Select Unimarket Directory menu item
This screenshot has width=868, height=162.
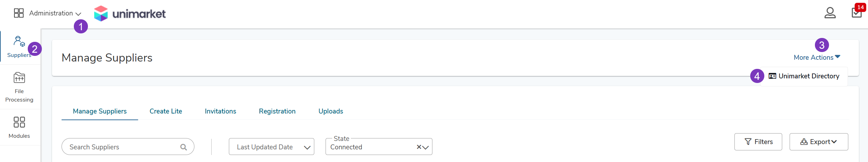tap(804, 76)
